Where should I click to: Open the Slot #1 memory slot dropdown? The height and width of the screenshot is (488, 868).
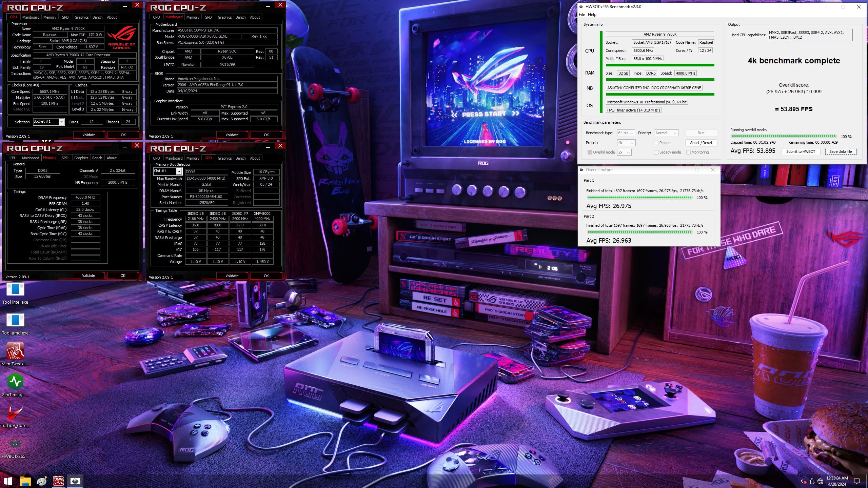click(168, 171)
